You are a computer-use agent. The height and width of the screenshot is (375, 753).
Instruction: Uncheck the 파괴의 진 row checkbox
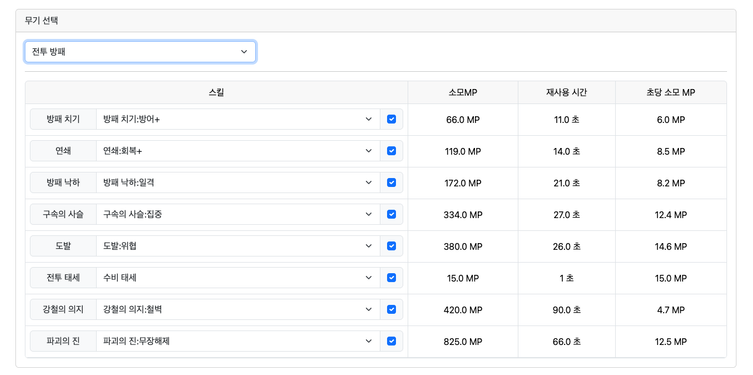391,341
